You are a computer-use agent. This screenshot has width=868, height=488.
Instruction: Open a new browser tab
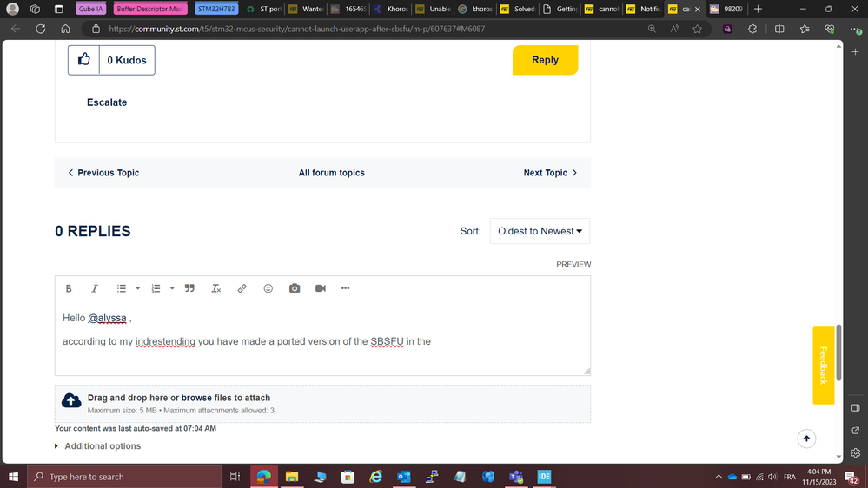(758, 9)
